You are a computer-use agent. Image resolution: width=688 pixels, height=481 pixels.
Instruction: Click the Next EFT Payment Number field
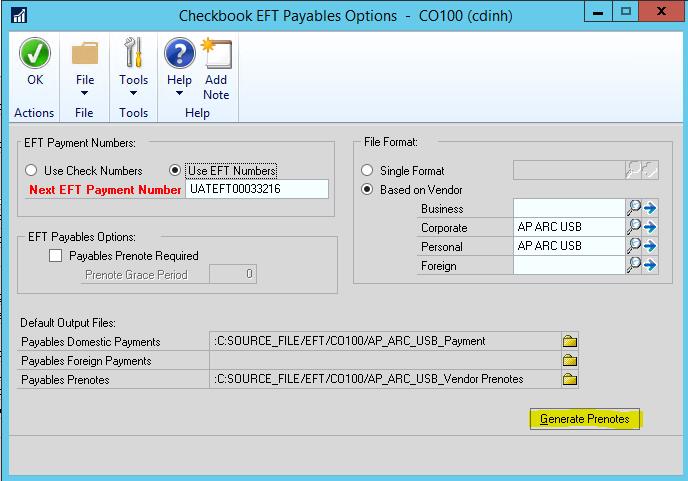(x=256, y=189)
